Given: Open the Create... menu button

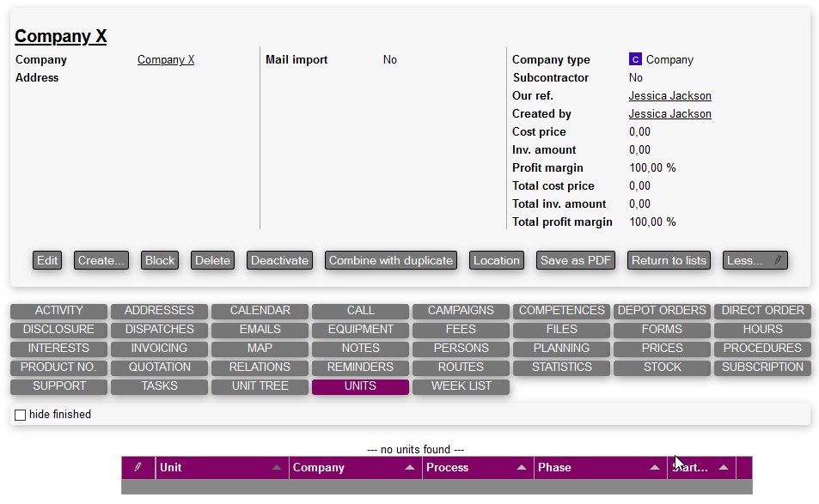Looking at the screenshot, I should 101,261.
